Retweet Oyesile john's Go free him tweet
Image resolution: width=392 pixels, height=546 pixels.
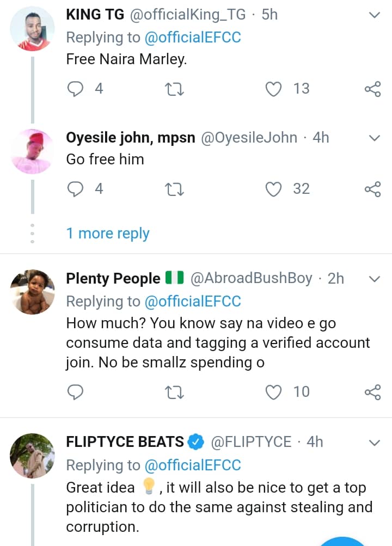point(175,189)
